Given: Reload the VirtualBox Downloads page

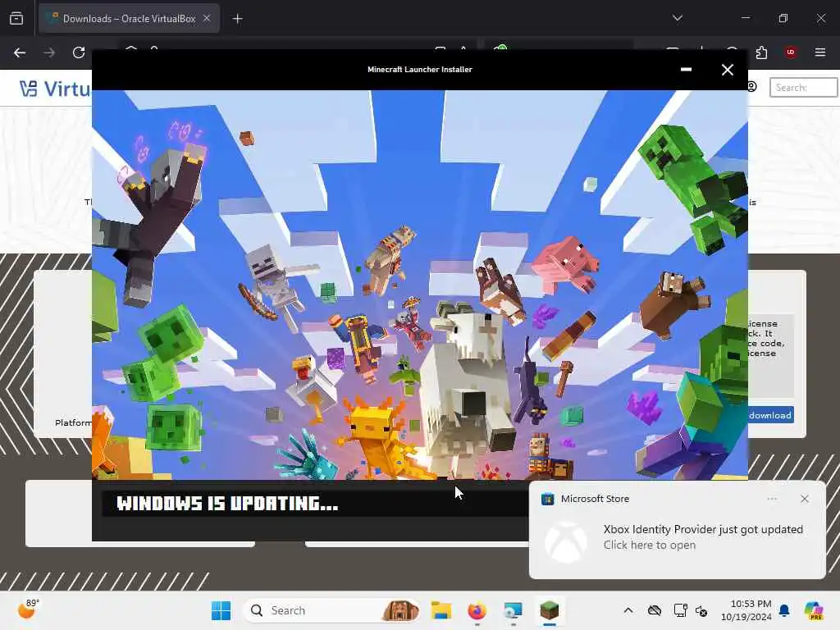Looking at the screenshot, I should [79, 52].
